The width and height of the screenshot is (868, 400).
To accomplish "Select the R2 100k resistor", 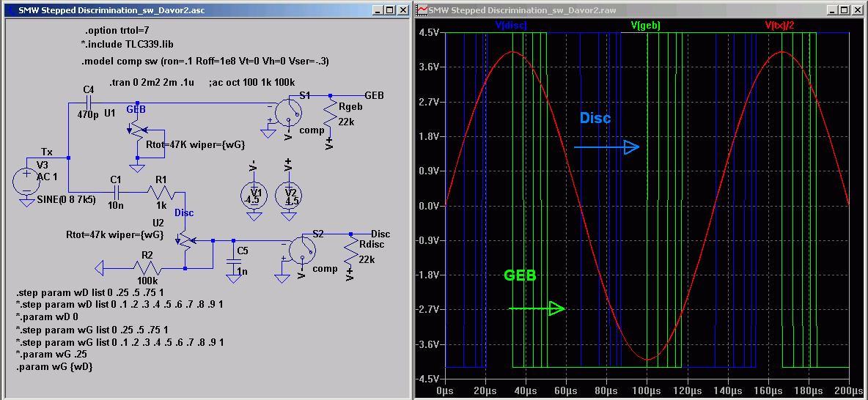I will point(147,268).
